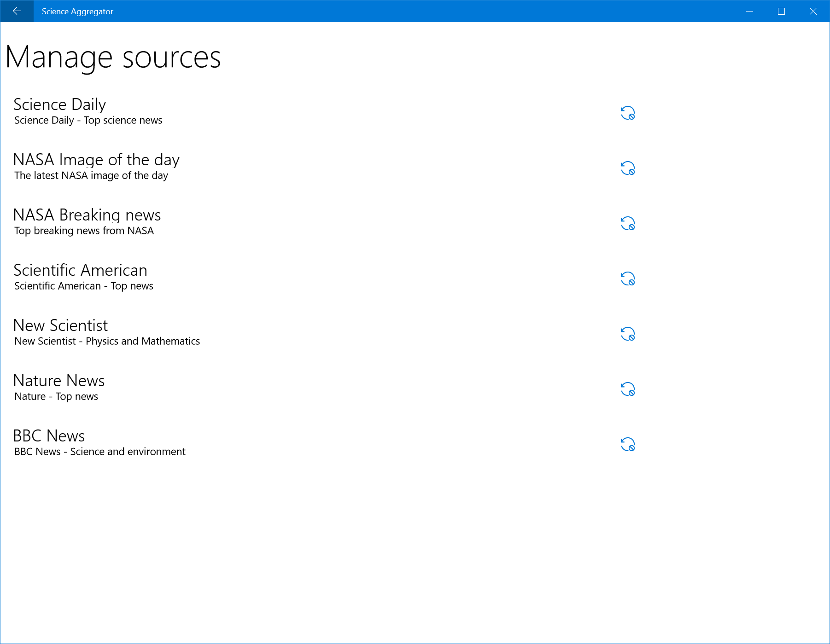Click the Science Aggregator title bar text
This screenshot has height=644, width=830.
tap(77, 12)
